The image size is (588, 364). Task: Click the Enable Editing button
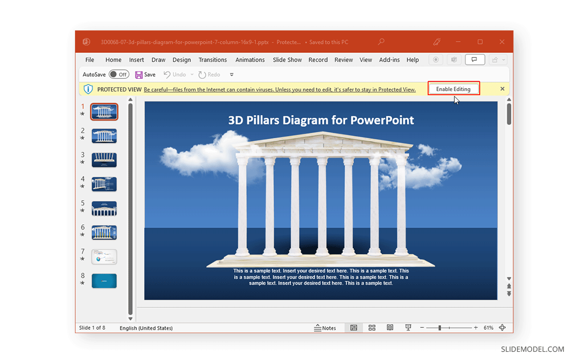[x=453, y=89]
